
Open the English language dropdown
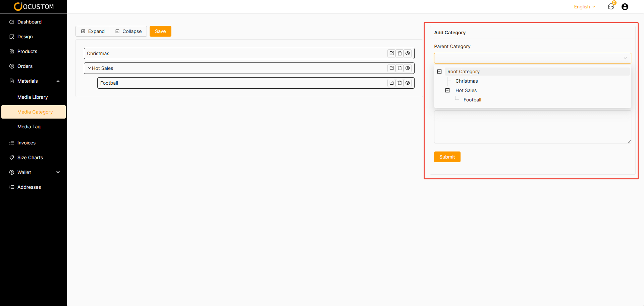pos(584,7)
